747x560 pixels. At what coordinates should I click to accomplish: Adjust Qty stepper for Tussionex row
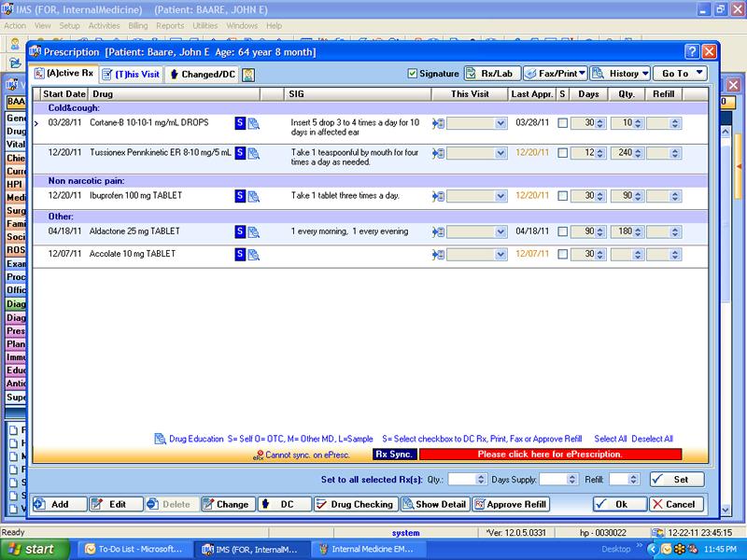[x=638, y=153]
